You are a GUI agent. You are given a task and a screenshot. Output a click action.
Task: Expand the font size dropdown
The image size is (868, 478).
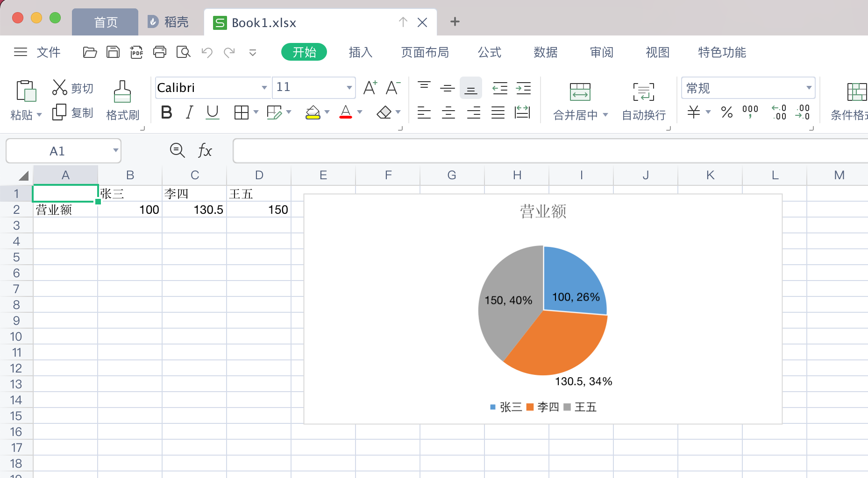tap(349, 87)
